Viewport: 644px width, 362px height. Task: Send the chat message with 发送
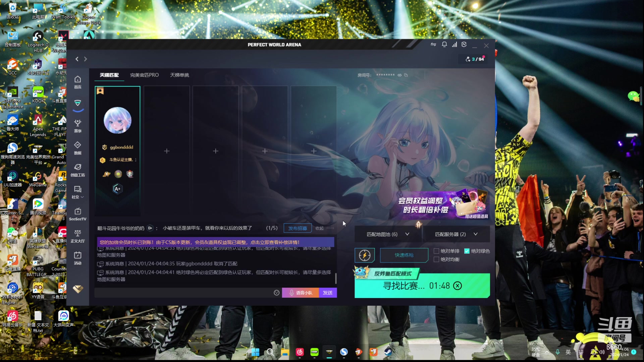(x=328, y=293)
